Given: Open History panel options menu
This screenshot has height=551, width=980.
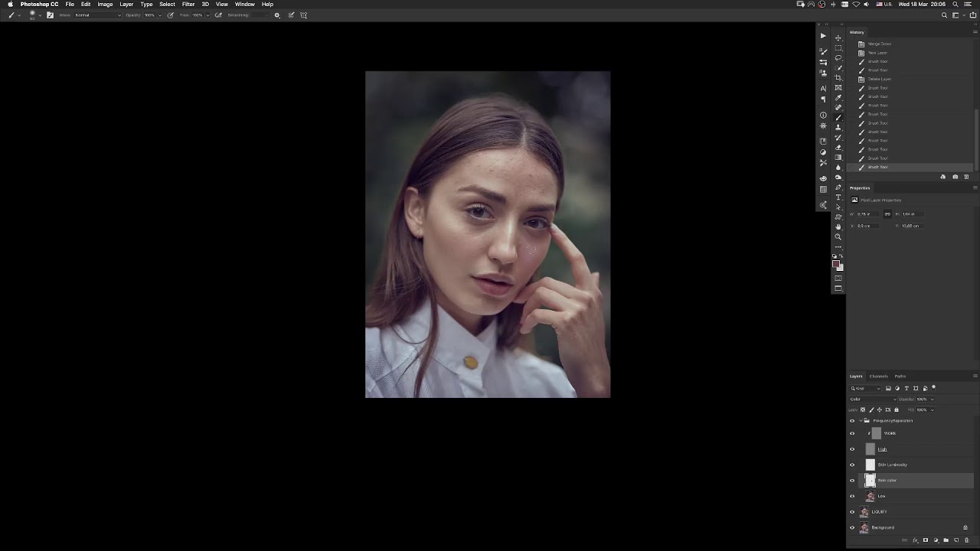Looking at the screenshot, I should click(975, 31).
